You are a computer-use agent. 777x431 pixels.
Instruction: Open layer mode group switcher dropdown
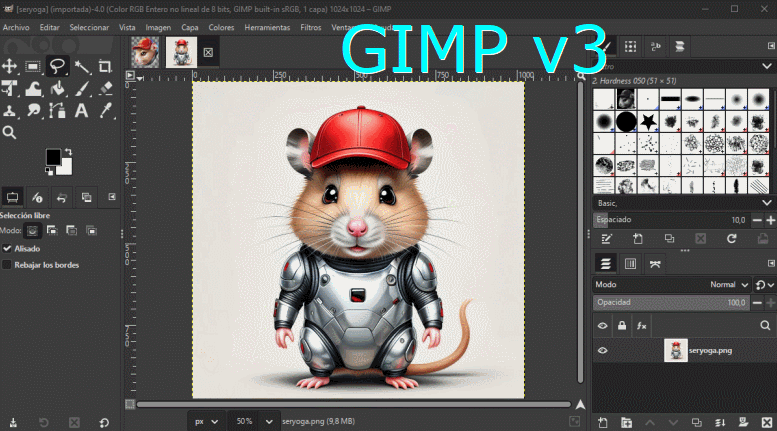(x=765, y=284)
